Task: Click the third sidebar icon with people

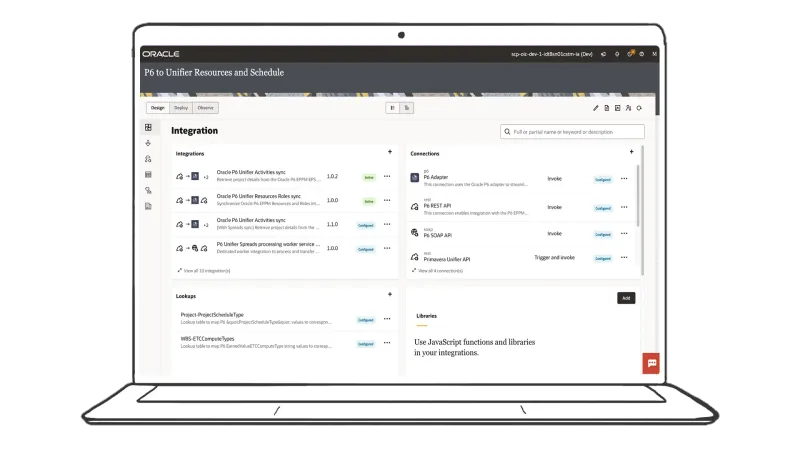Action: pos(148,159)
